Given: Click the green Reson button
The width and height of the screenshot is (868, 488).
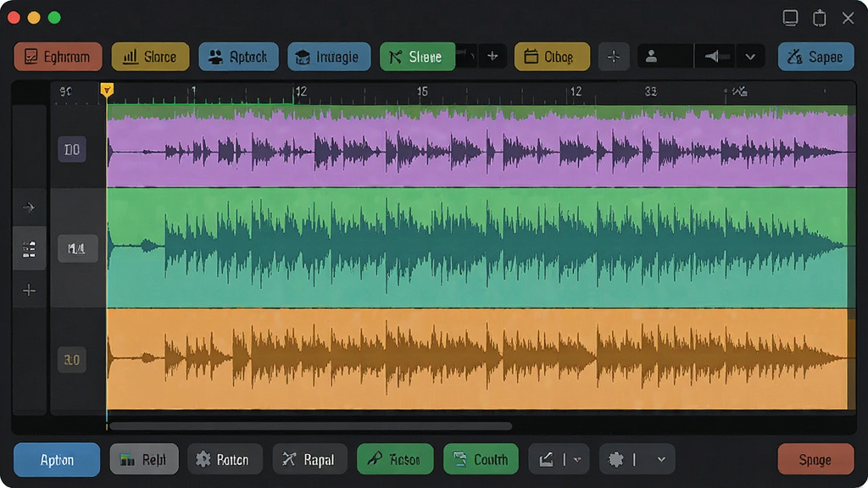Looking at the screenshot, I should pyautogui.click(x=395, y=459).
